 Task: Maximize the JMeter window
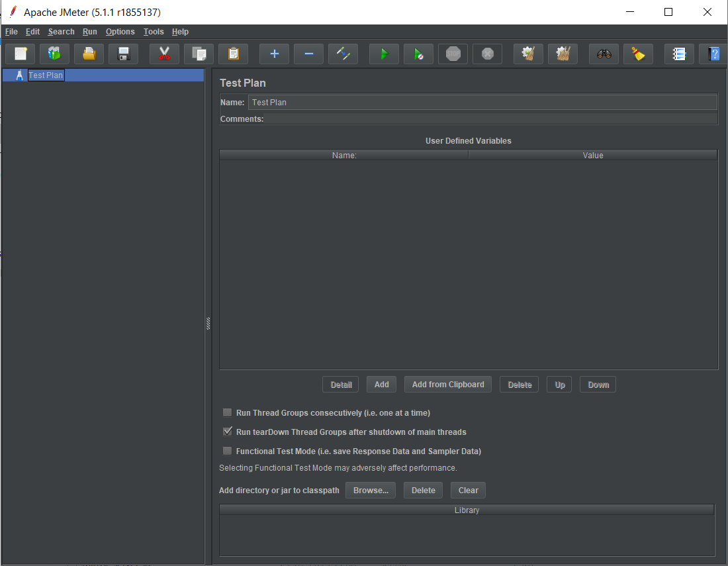tap(668, 12)
